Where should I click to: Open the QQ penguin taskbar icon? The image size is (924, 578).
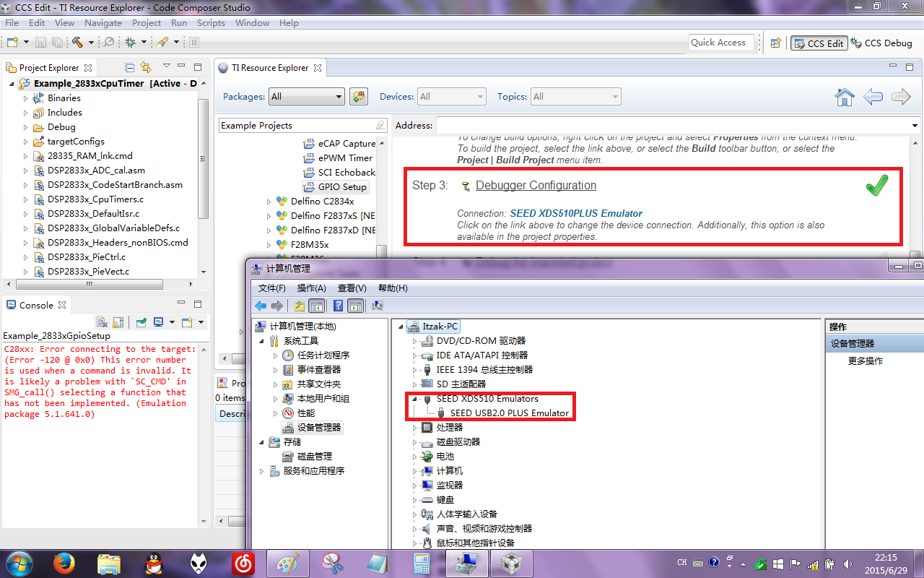(154, 563)
